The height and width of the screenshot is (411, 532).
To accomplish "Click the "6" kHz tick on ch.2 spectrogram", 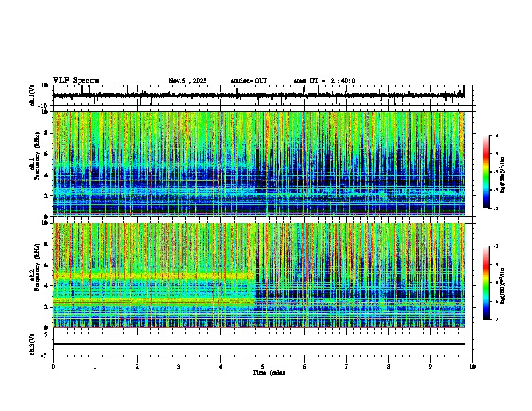I will pos(48,265).
